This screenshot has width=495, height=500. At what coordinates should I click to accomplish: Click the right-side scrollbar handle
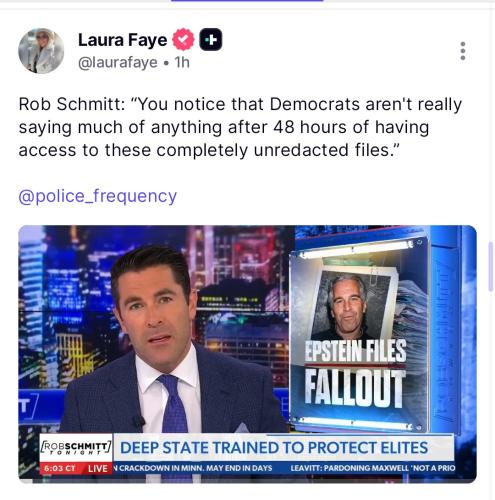(x=490, y=267)
